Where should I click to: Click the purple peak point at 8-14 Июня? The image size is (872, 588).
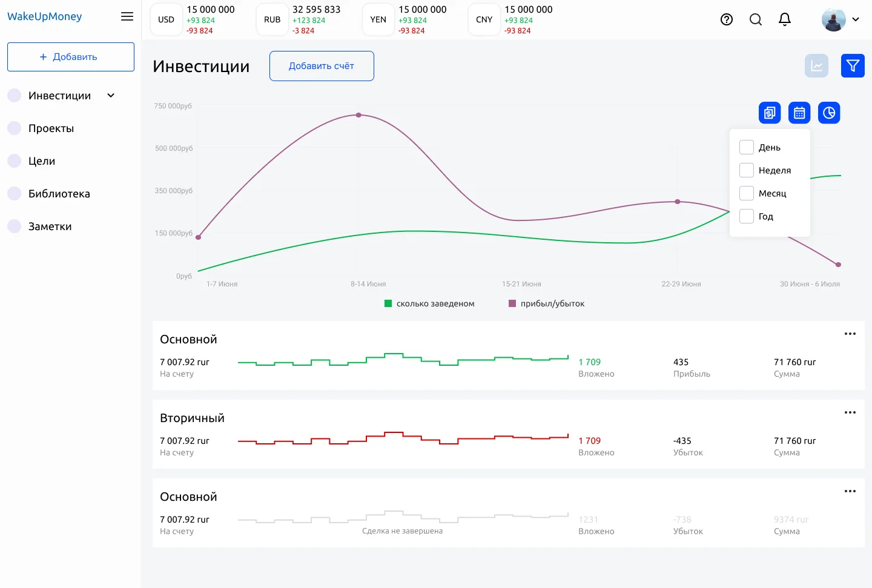[358, 115]
